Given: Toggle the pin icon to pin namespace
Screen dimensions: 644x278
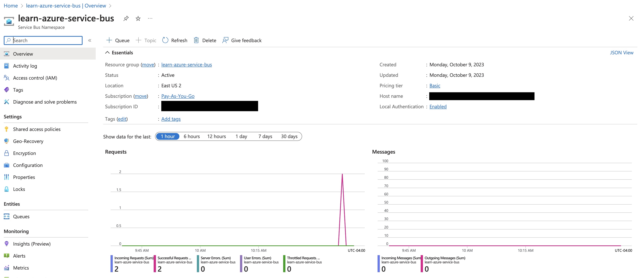Looking at the screenshot, I should [x=126, y=18].
